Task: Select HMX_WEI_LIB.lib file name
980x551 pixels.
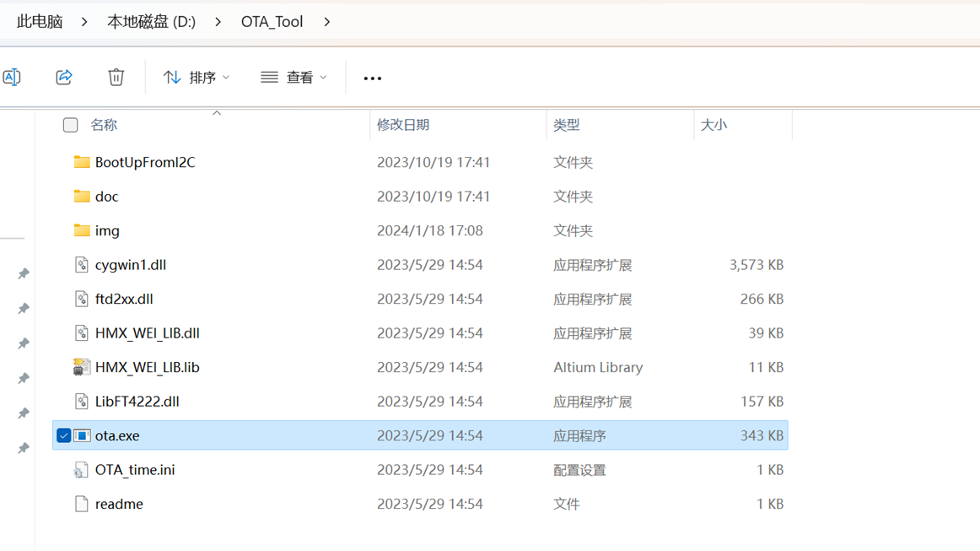Action: (x=148, y=367)
